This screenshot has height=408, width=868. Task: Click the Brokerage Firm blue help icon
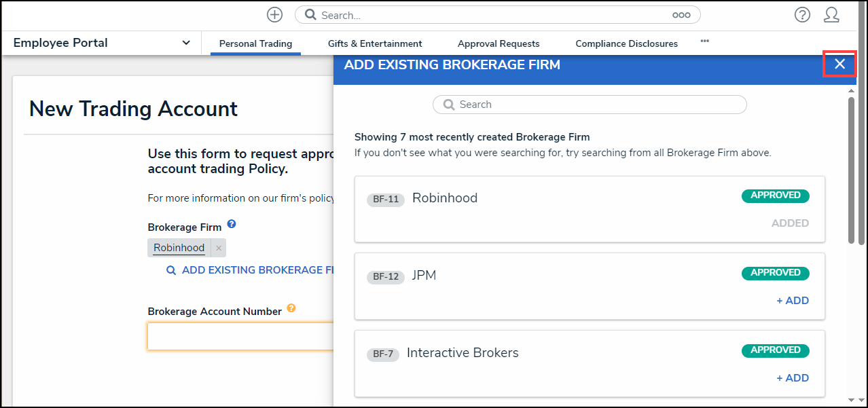click(x=232, y=223)
